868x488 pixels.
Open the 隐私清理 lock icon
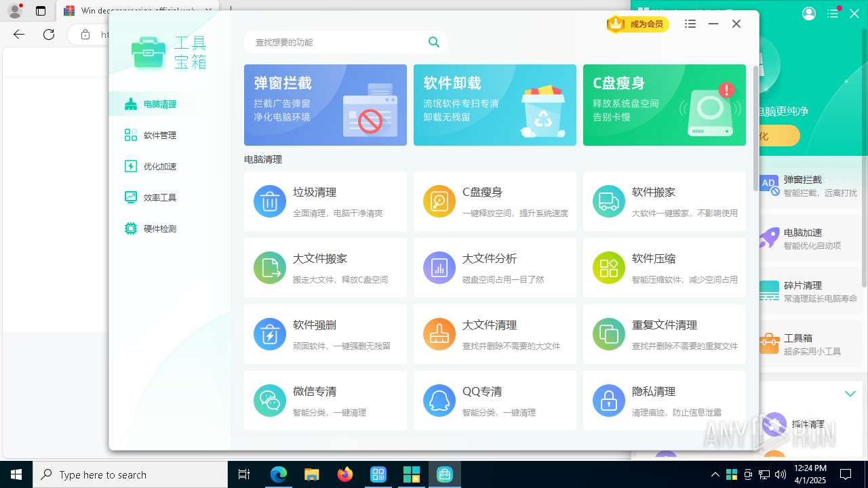tap(609, 401)
